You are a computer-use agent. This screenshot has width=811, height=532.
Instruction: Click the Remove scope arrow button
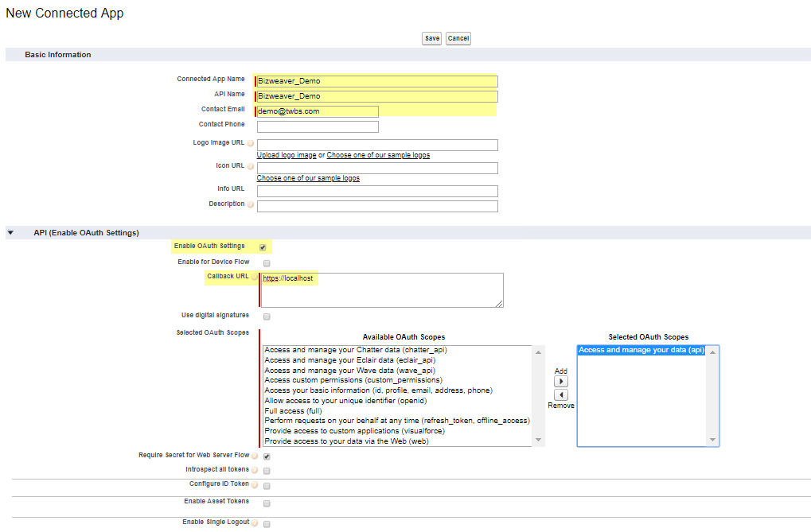point(561,395)
